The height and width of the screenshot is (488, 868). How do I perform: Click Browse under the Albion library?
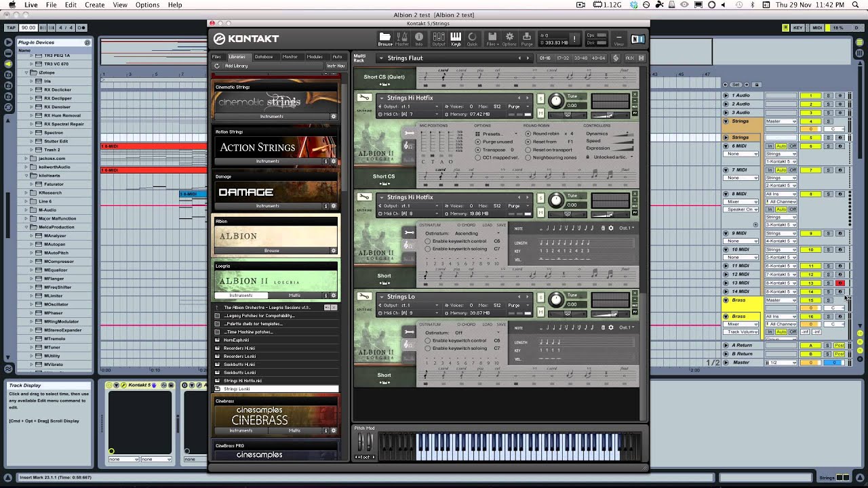click(x=271, y=251)
